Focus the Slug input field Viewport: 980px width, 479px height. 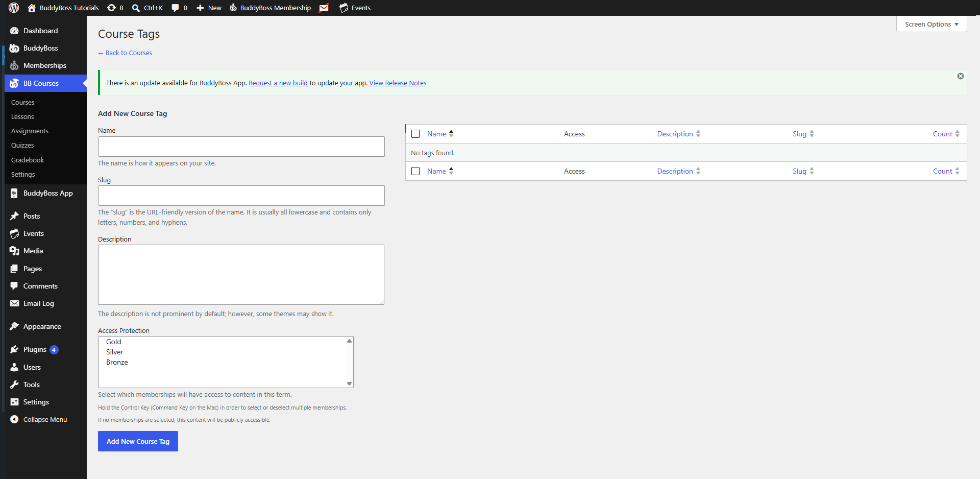241,196
